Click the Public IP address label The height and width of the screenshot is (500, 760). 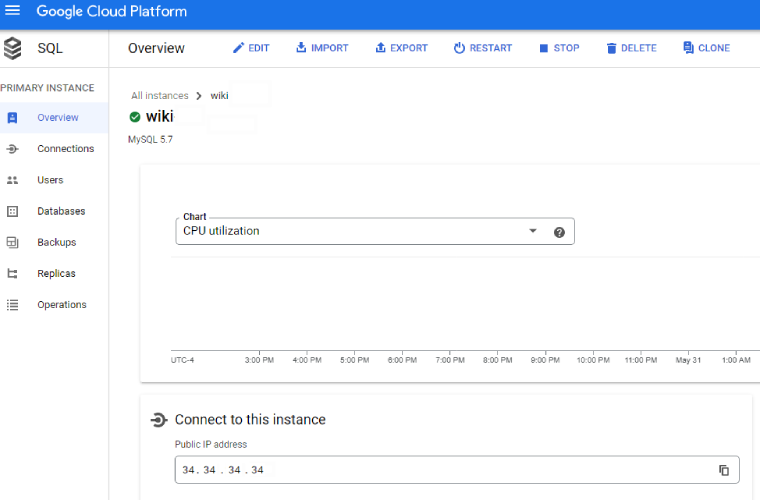tap(211, 444)
